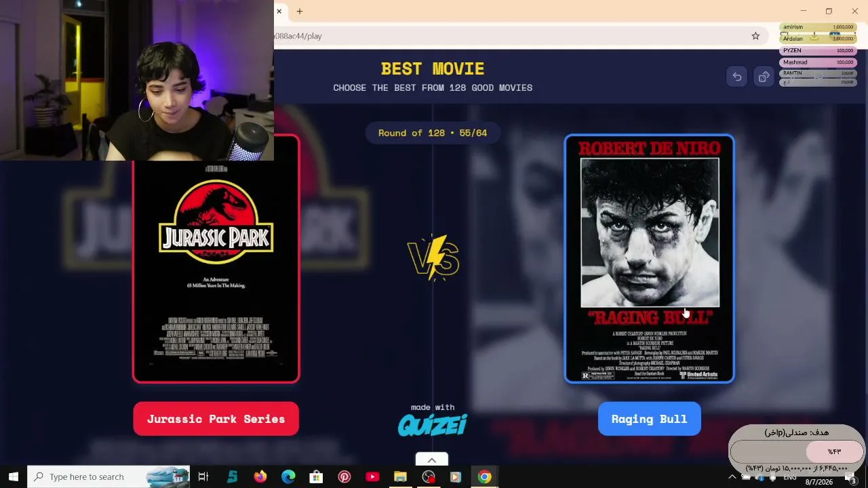The image size is (868, 488).
Task: Vote for the Raging Bull button
Action: 649,419
